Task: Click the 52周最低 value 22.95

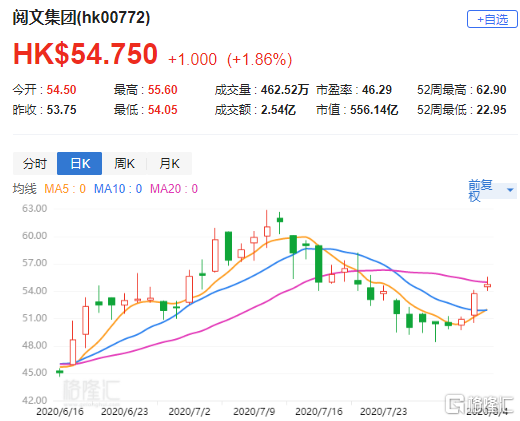Action: 491,110
